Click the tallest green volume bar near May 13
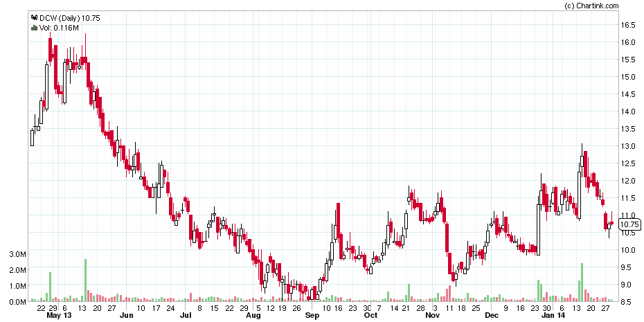The height and width of the screenshot is (322, 644). click(x=85, y=280)
